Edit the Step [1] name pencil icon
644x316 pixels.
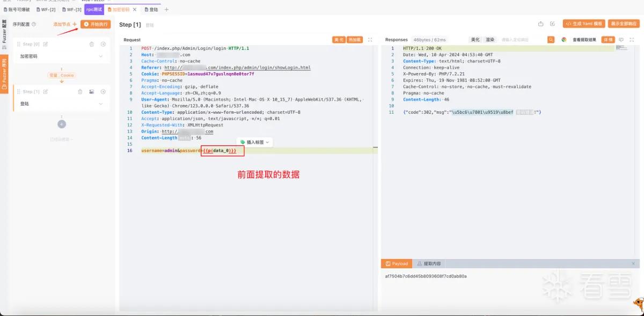tap(45, 92)
